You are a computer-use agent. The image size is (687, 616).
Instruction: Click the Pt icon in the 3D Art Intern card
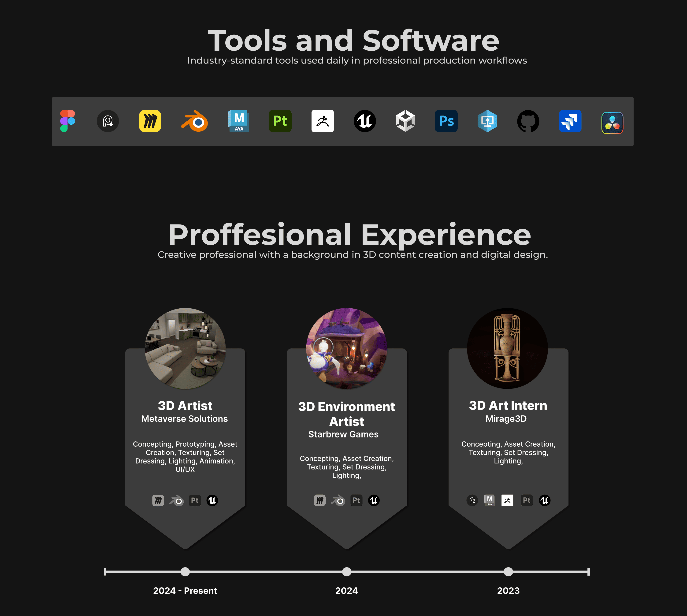click(x=527, y=500)
